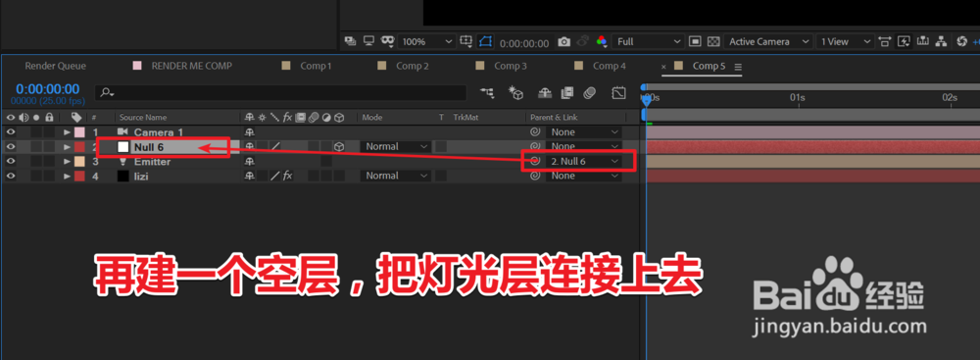The height and width of the screenshot is (360, 980).
Task: Hide Camera 1 layer eye toggle
Action: tap(11, 132)
